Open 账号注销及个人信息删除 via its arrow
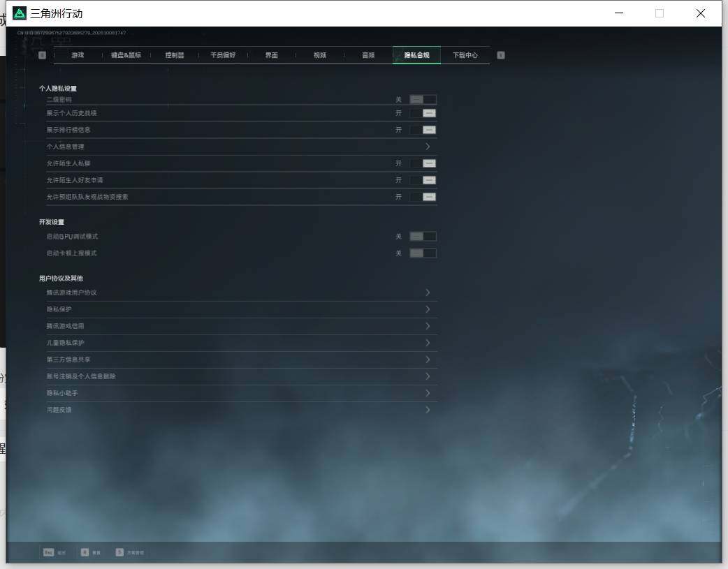The width and height of the screenshot is (728, 569). tap(428, 376)
